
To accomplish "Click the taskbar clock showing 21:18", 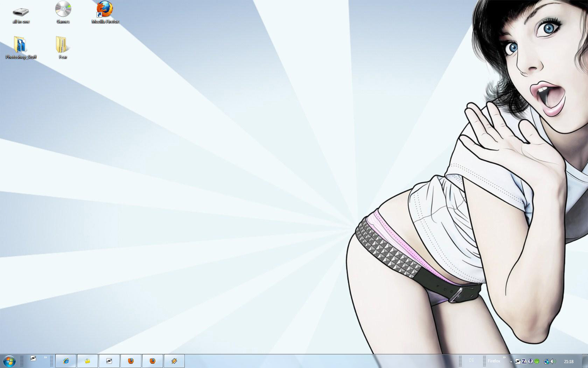I will [569, 361].
